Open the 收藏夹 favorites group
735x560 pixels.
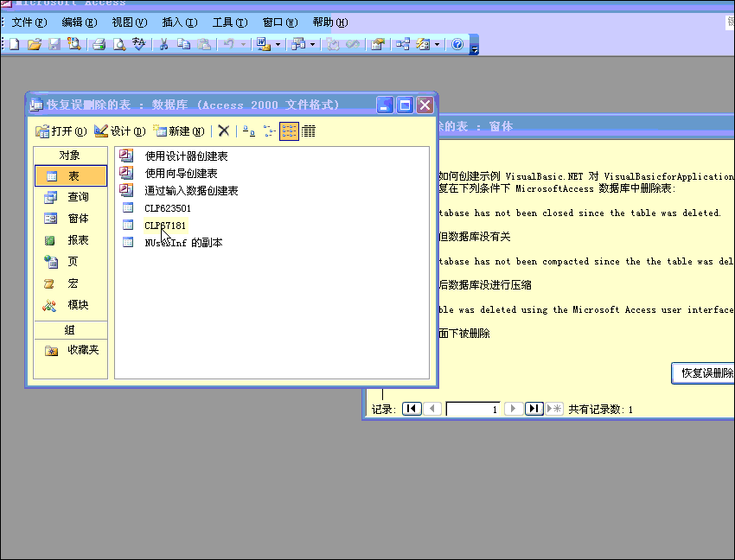71,350
